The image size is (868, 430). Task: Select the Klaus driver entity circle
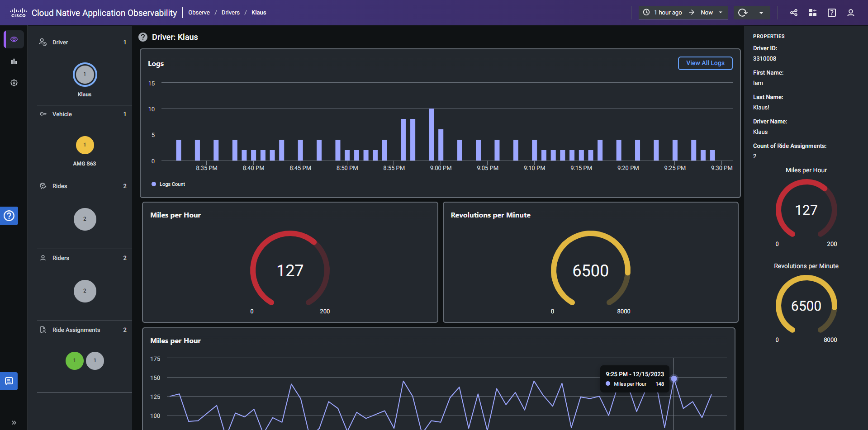coord(85,75)
